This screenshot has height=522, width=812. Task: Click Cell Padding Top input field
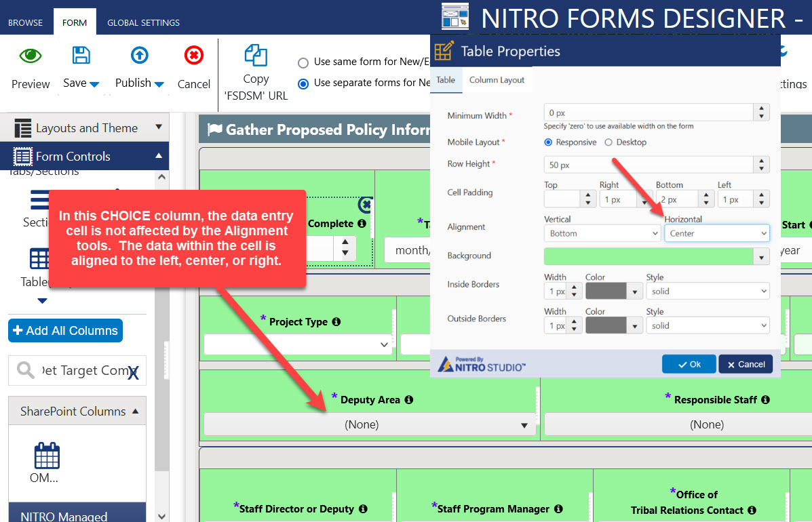click(x=562, y=199)
